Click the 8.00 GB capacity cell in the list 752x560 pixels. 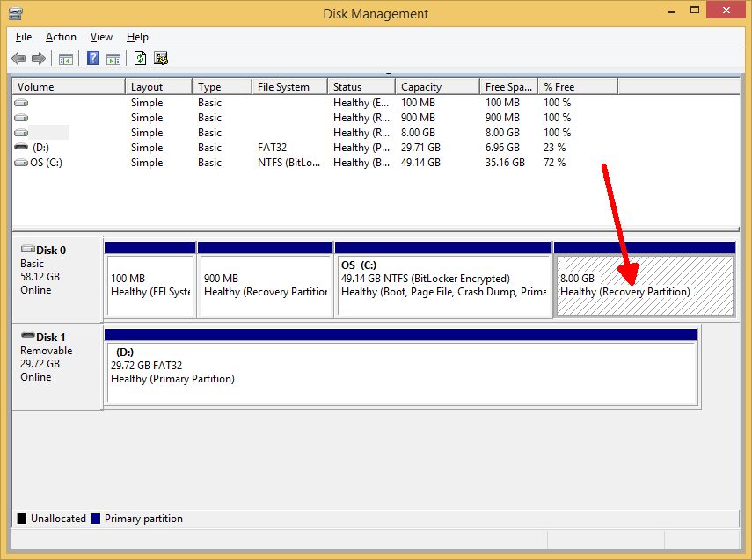point(417,133)
